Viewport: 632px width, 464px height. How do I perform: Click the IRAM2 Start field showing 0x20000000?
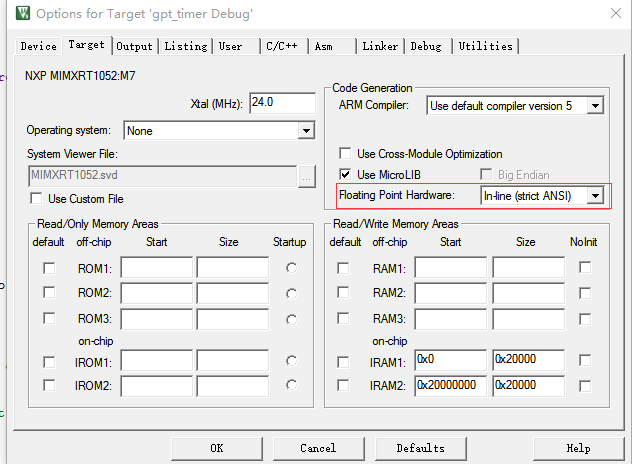click(x=451, y=386)
